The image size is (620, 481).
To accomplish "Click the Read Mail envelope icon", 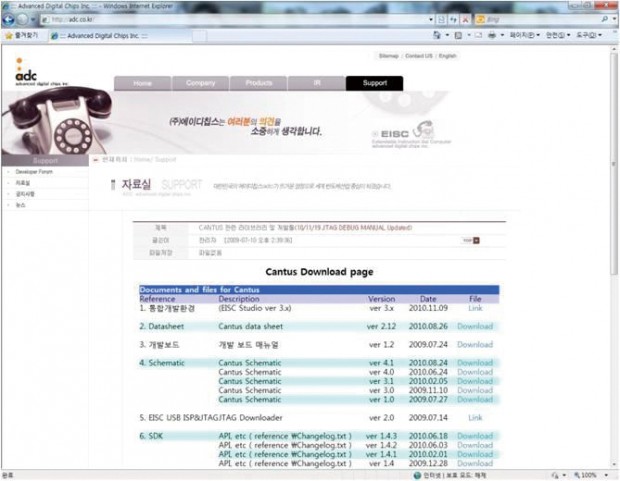I will 478,36.
